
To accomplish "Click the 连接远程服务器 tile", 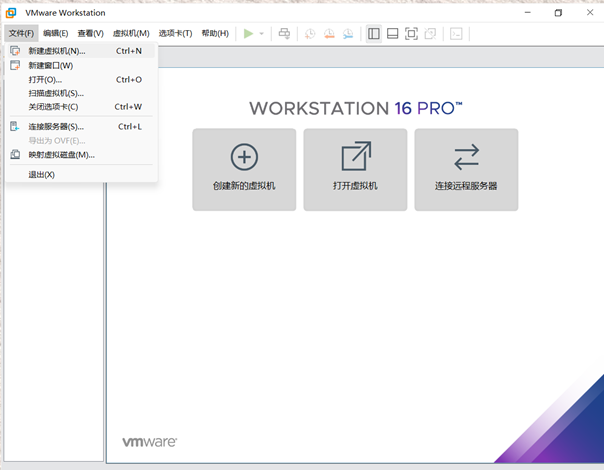I will coord(466,170).
